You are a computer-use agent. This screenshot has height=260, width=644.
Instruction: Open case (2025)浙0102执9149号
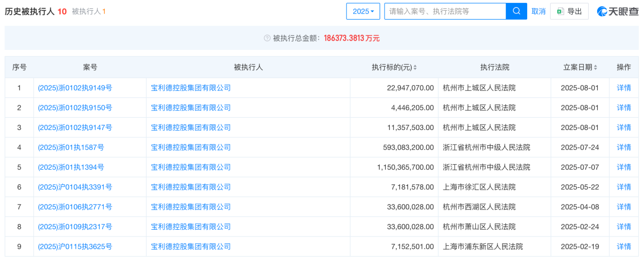coord(75,88)
